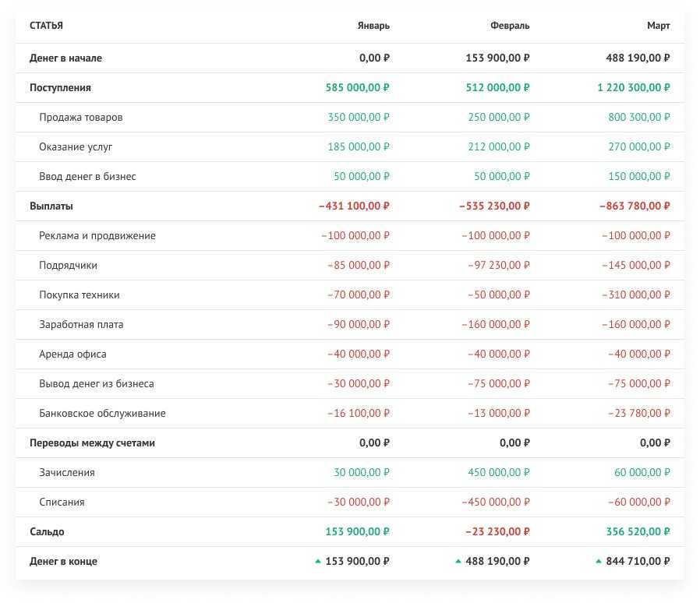Open the Оказание услуг row
The width and height of the screenshot is (700, 603).
point(76,147)
